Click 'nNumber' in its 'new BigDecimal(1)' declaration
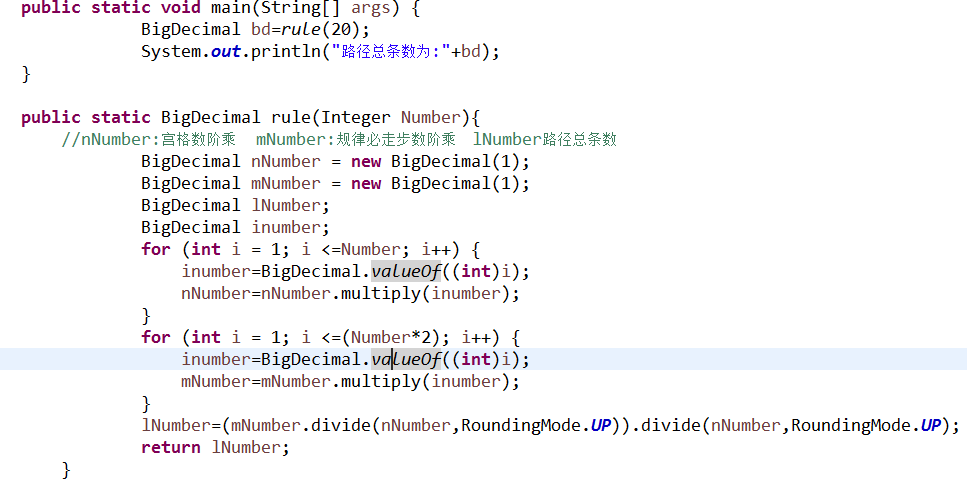The width and height of the screenshot is (967, 502). pos(286,162)
